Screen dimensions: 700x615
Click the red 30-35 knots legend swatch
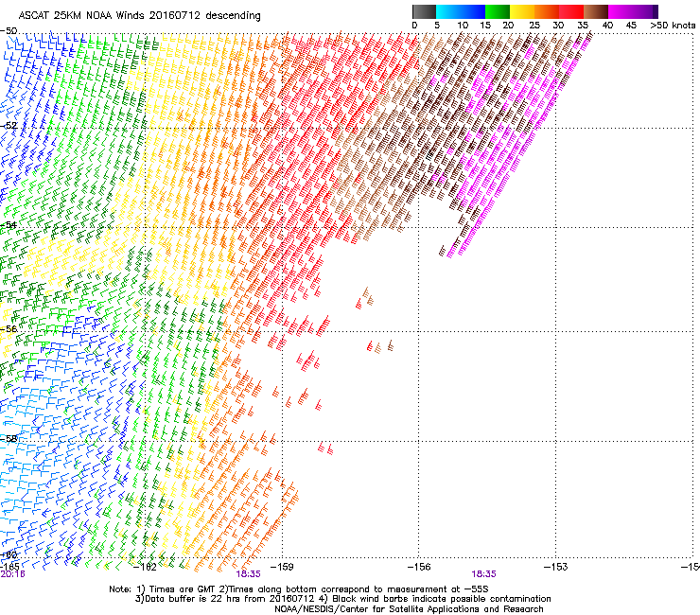click(x=571, y=11)
